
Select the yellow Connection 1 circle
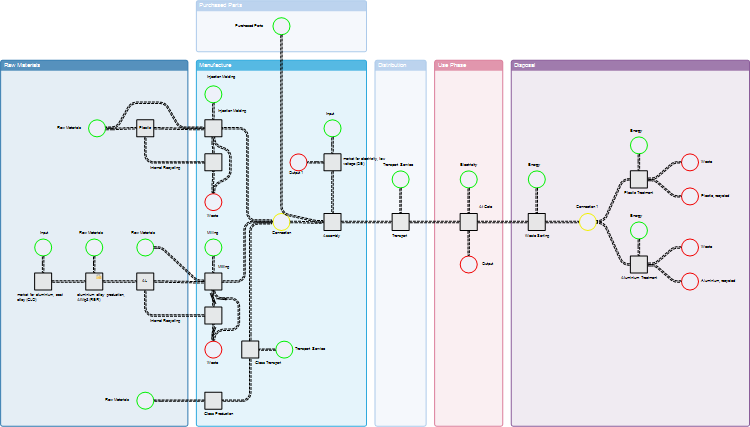point(588,222)
